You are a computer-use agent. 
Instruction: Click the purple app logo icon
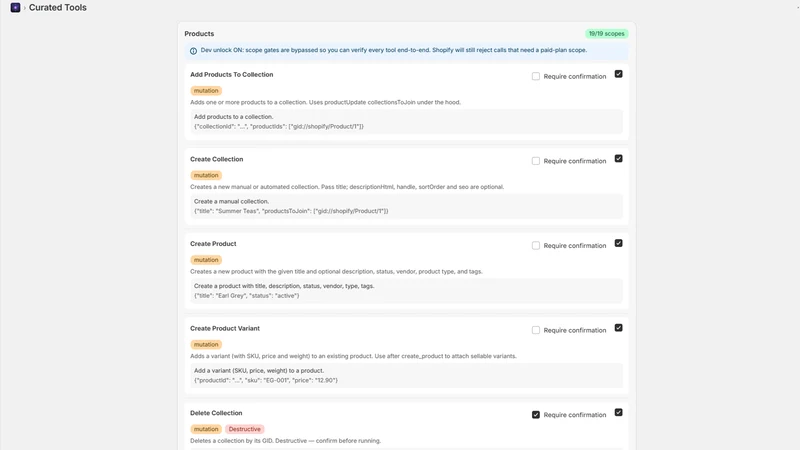click(x=15, y=8)
